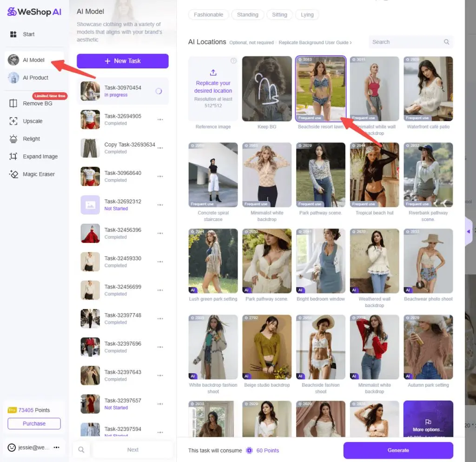
Task: Open more options for Task-32397748
Action: (160, 319)
